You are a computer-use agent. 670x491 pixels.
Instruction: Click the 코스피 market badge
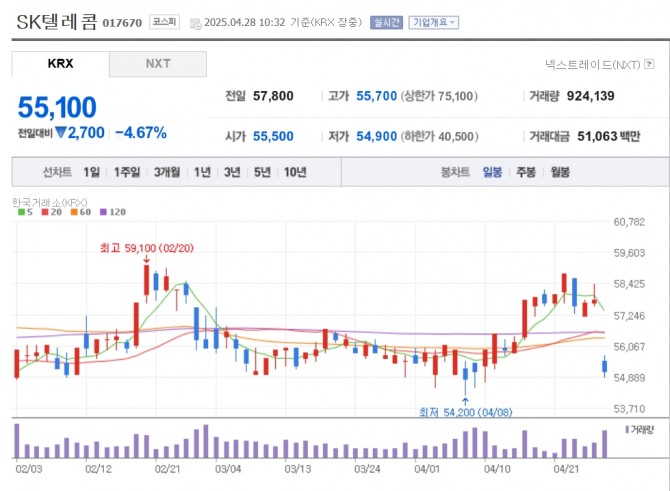click(x=163, y=21)
